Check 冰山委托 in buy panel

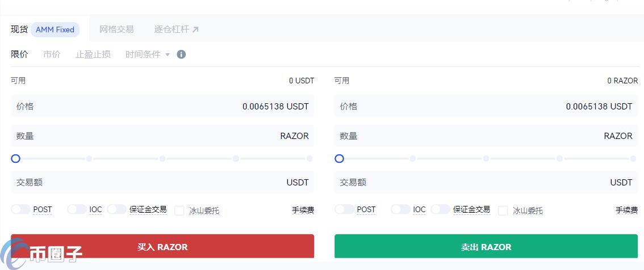click(179, 210)
